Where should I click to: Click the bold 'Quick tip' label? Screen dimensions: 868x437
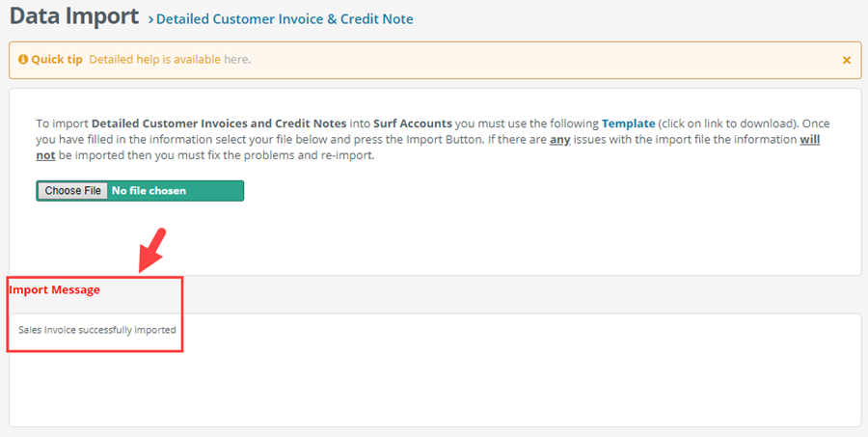tap(57, 59)
